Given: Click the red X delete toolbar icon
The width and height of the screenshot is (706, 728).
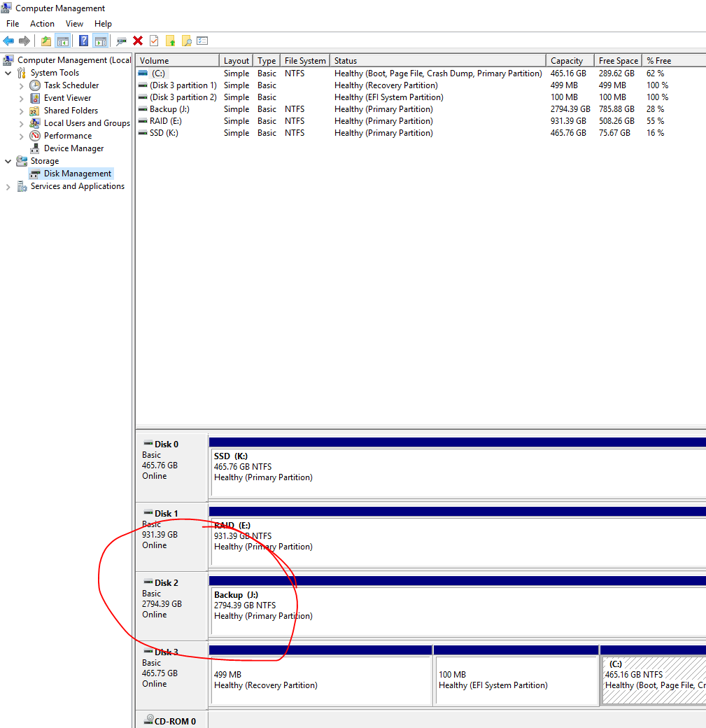Looking at the screenshot, I should [x=138, y=41].
